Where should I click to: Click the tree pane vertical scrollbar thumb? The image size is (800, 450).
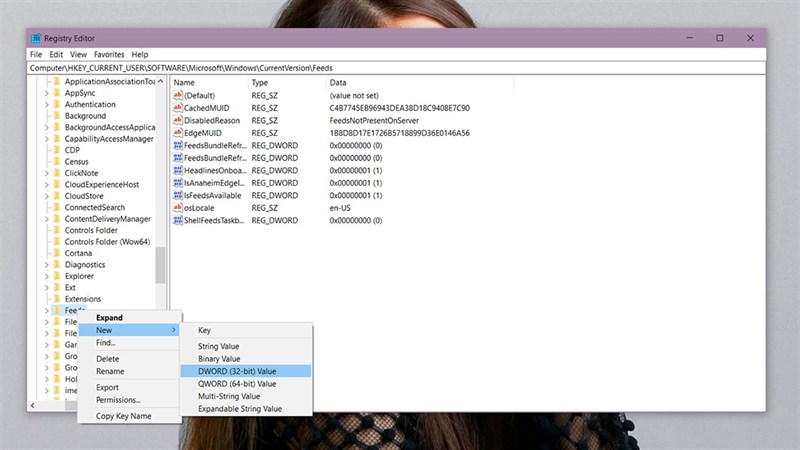160,265
